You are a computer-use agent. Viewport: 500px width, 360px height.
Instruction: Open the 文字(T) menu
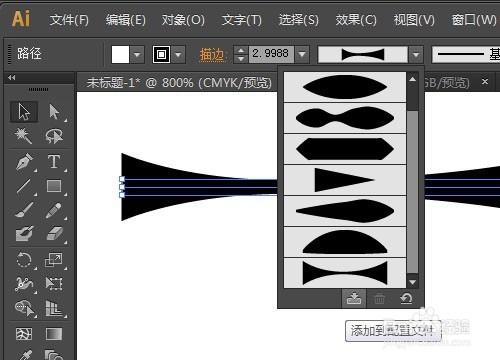(242, 20)
